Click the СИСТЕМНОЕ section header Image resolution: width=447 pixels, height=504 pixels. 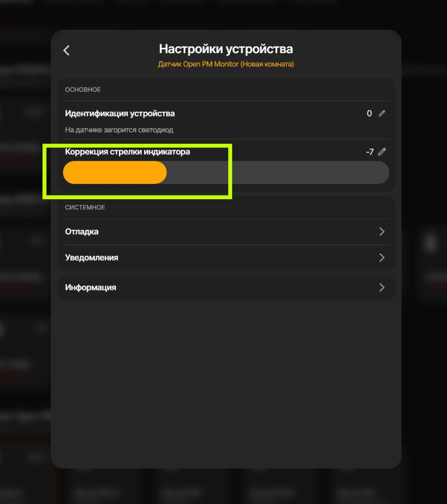85,207
